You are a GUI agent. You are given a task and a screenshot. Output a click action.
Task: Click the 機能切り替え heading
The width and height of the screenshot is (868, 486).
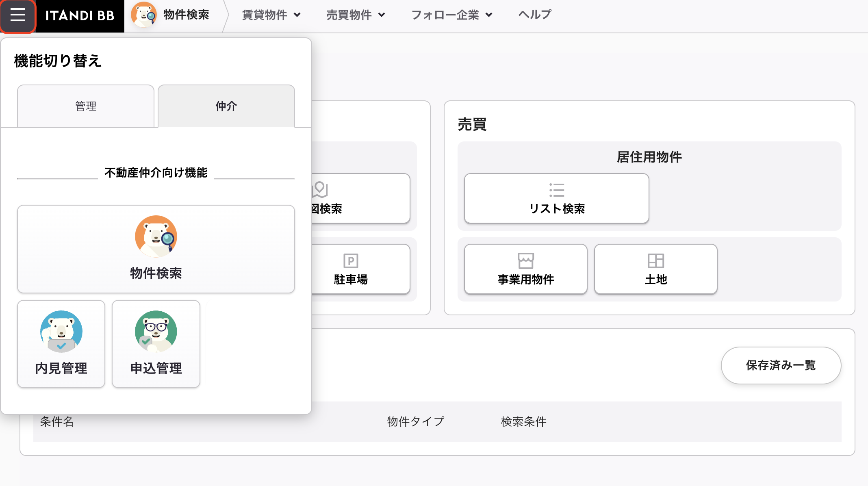[x=58, y=61]
